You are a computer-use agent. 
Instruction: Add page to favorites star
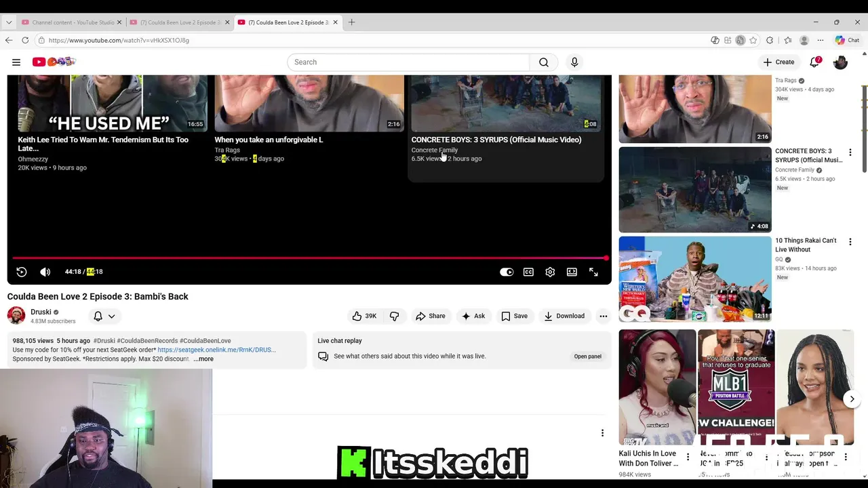pyautogui.click(x=753, y=41)
